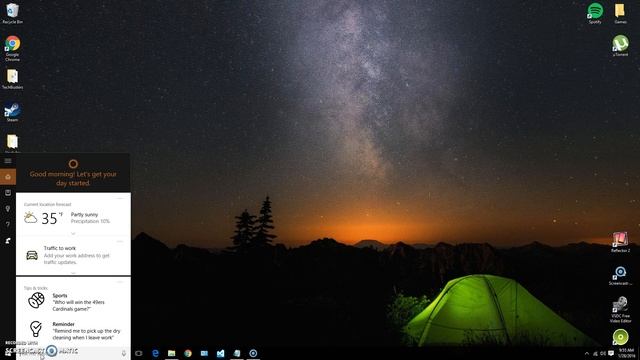Screen dimensions: 640x360
Task: Open more options on Tips & tricks card
Action: pos(120,282)
